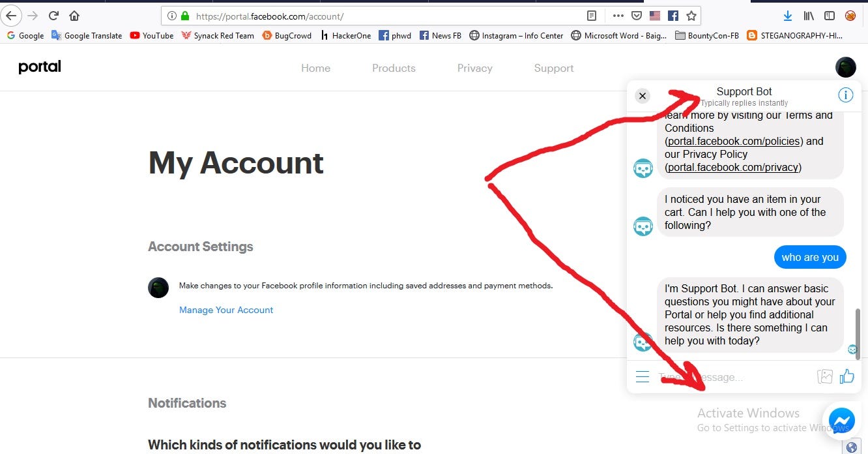The height and width of the screenshot is (454, 868).
Task: Click the Messenger chat bubble launcher
Action: point(842,421)
